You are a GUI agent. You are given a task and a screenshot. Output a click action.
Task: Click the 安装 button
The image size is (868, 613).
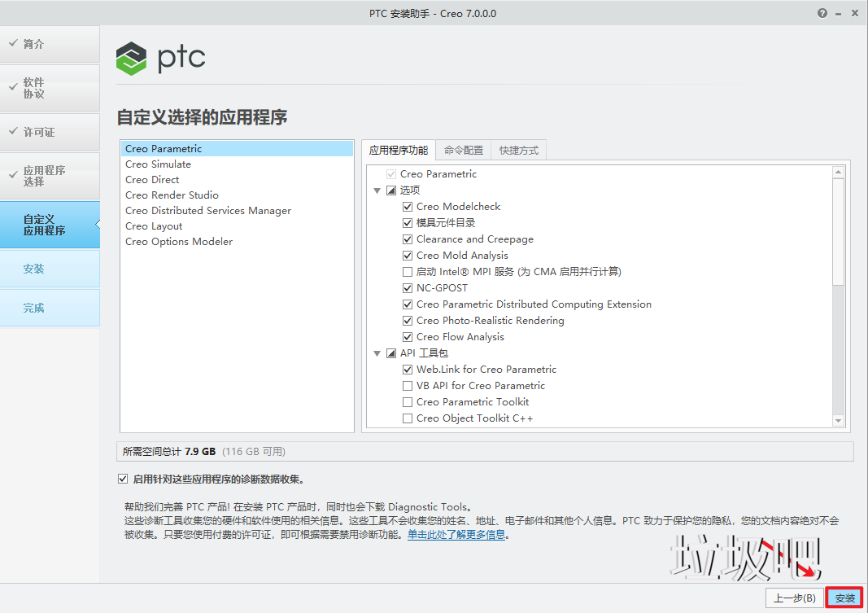(845, 598)
